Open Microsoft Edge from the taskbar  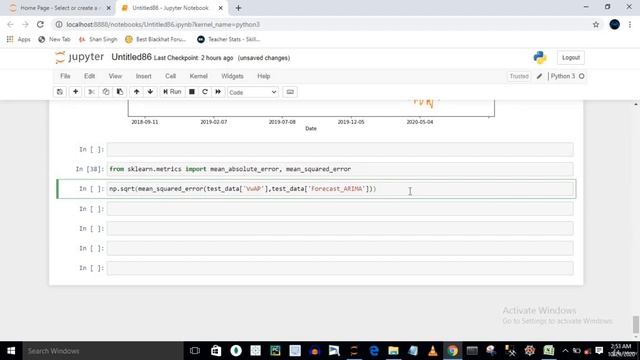click(x=373, y=351)
